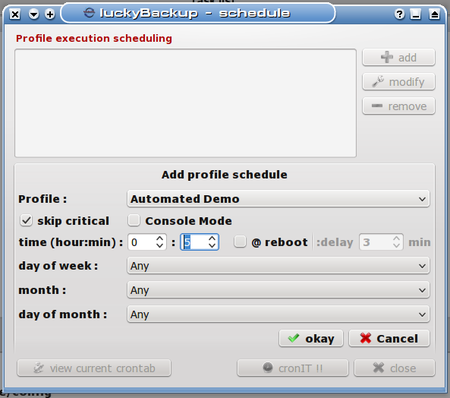Confirm schedule with the okay button
This screenshot has width=450, height=398.
[311, 339]
